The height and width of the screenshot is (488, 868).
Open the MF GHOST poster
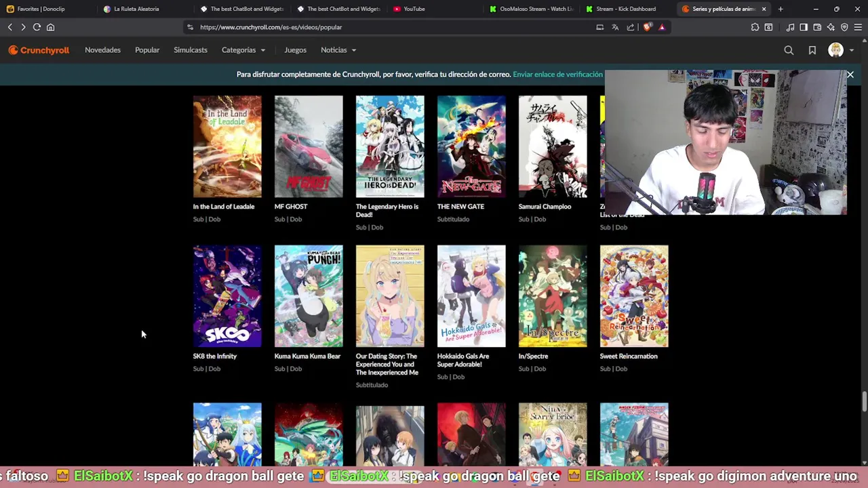(309, 146)
